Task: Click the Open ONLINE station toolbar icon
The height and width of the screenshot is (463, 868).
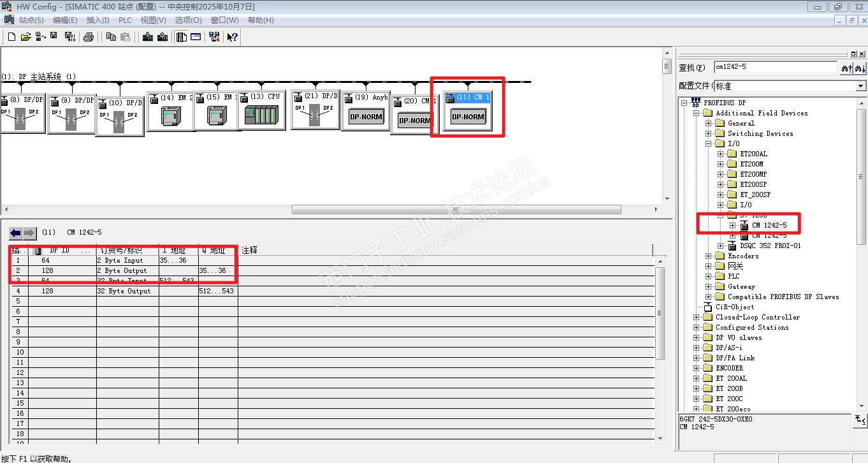Action: click(40, 37)
